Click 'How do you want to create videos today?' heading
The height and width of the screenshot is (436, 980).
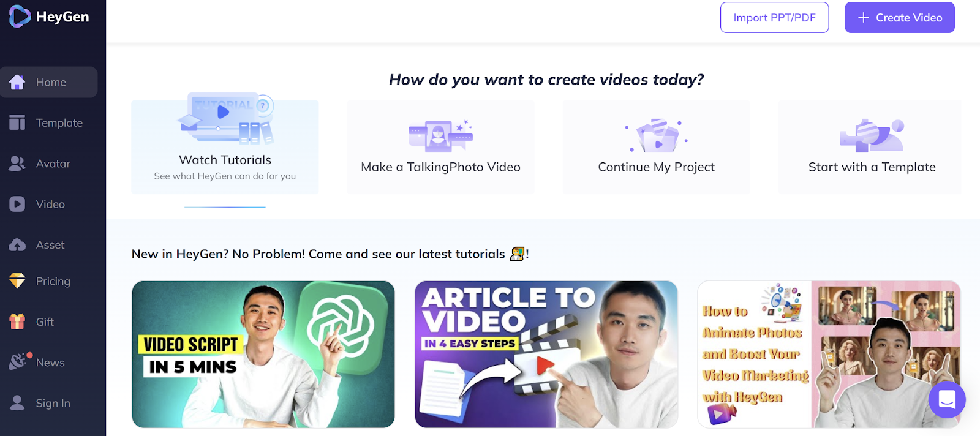pos(546,80)
